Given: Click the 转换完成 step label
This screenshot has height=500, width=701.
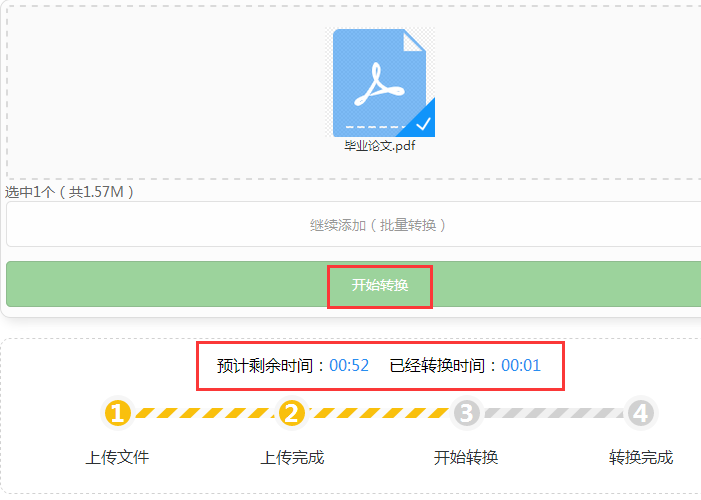Looking at the screenshot, I should pos(641,457).
